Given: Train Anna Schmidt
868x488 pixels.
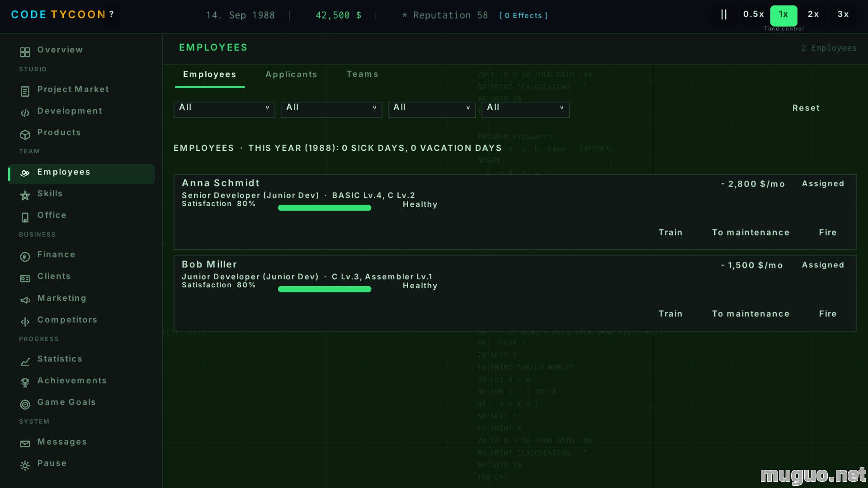Looking at the screenshot, I should pos(670,232).
